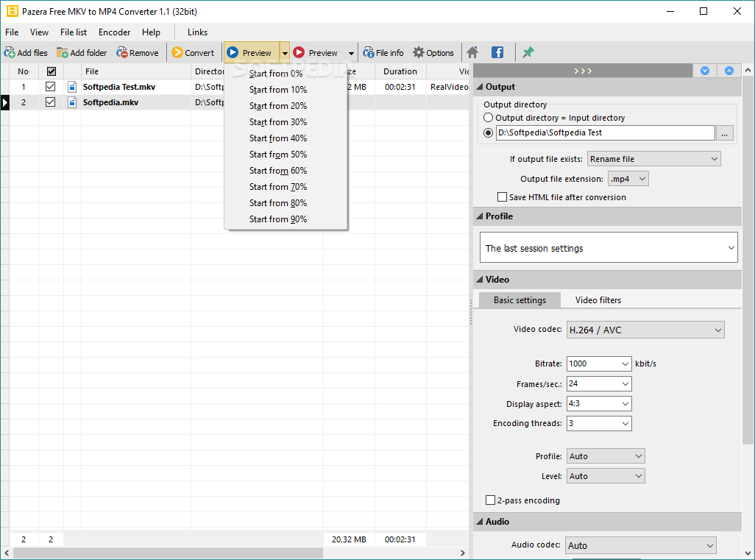Open the Level Auto dropdown

606,475
